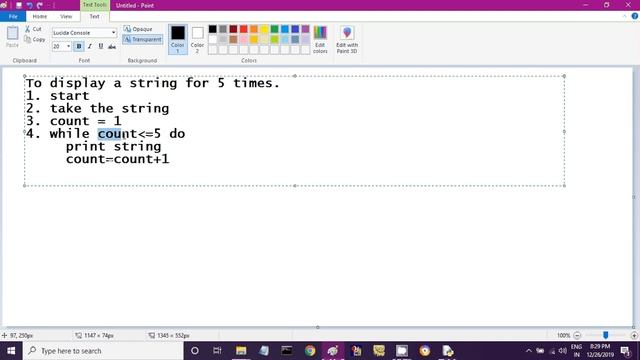Pick the dark red palette swatch

coord(233,29)
